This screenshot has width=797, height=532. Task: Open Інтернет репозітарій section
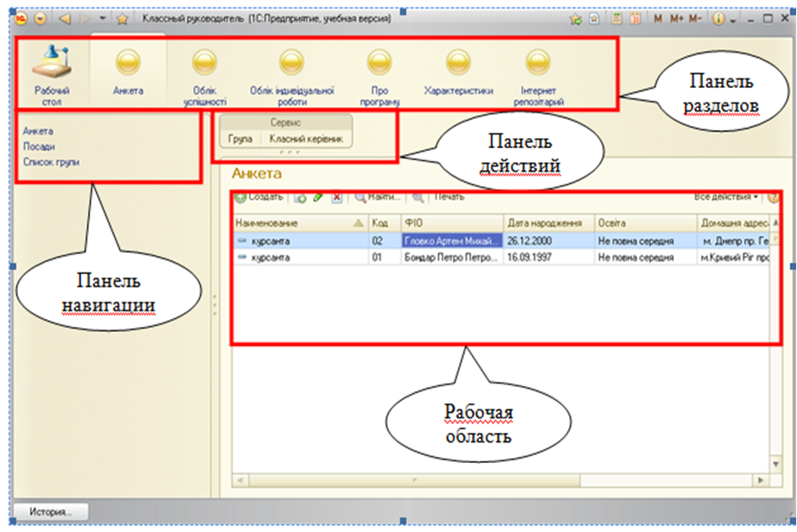pyautogui.click(x=538, y=77)
